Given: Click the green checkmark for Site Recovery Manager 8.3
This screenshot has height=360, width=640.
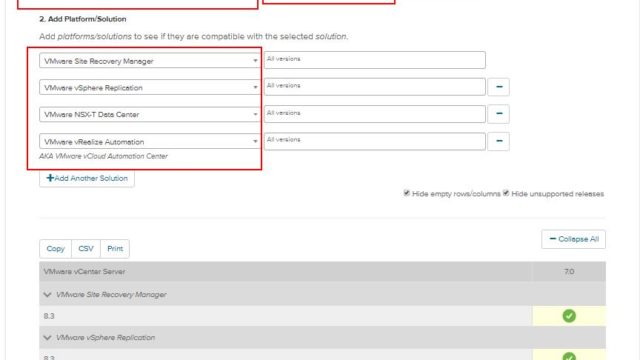Looking at the screenshot, I should (569, 316).
